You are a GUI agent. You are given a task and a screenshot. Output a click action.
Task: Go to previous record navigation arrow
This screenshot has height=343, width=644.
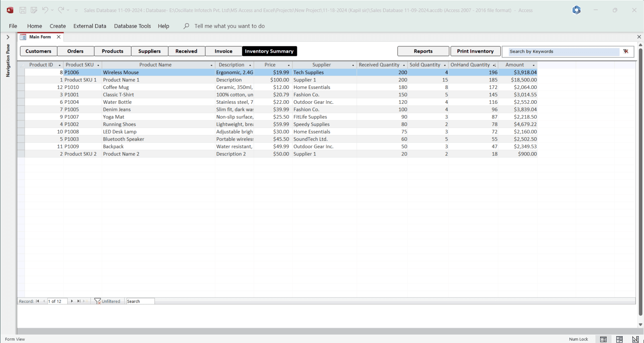coord(44,301)
